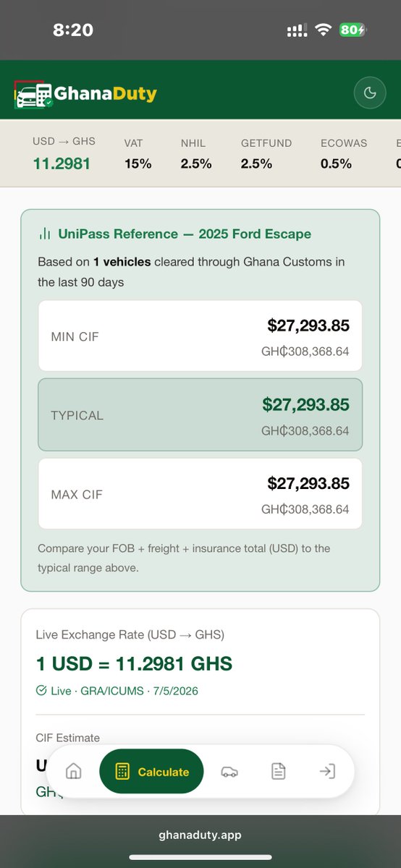This screenshot has width=401, height=868.
Task: Select the TYPICAL CIF card
Action: (200, 415)
